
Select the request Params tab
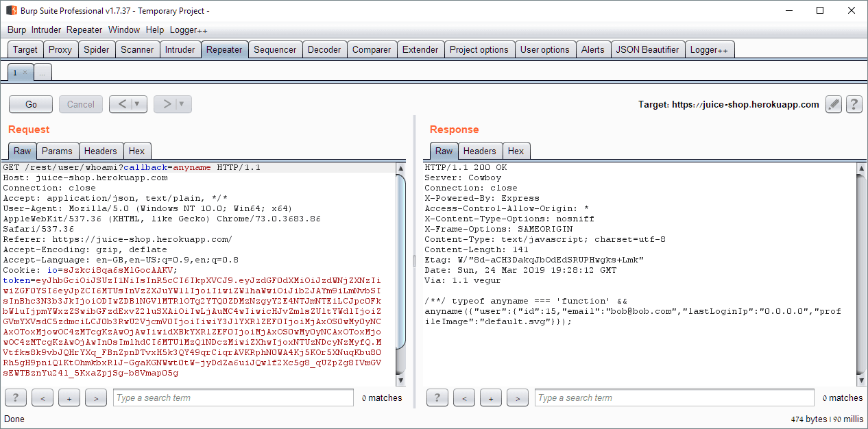[57, 151]
